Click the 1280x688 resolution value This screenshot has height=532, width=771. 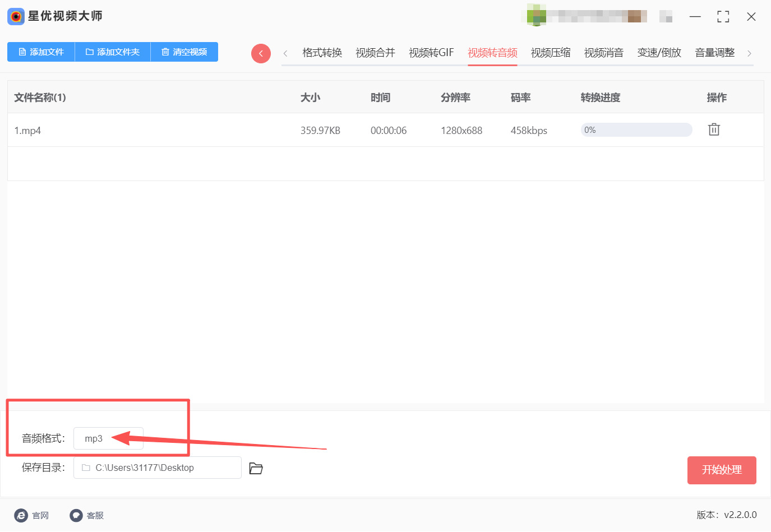tap(461, 131)
